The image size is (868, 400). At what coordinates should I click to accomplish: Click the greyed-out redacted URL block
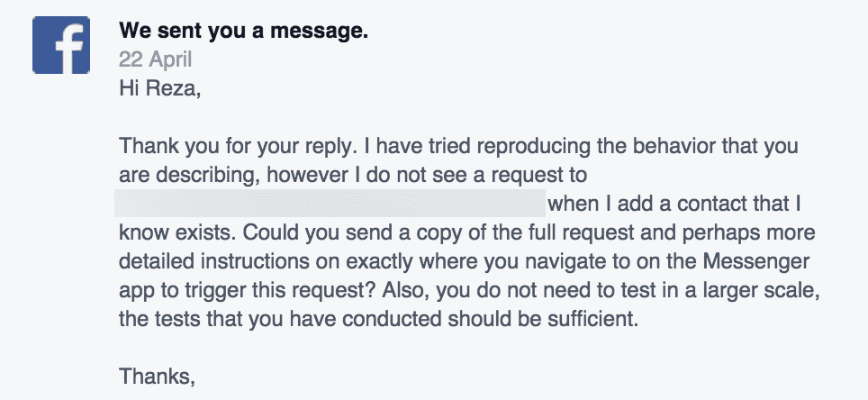point(330,204)
